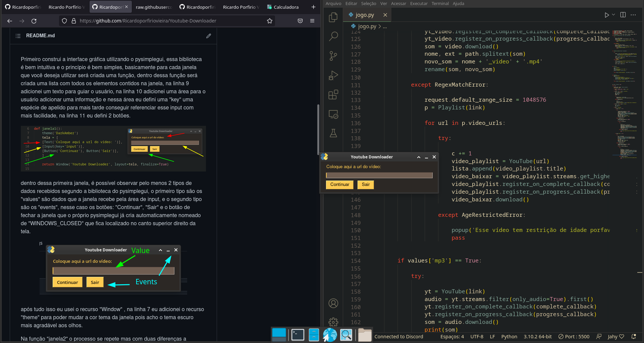Open the Ajuda menu

(x=459, y=3)
